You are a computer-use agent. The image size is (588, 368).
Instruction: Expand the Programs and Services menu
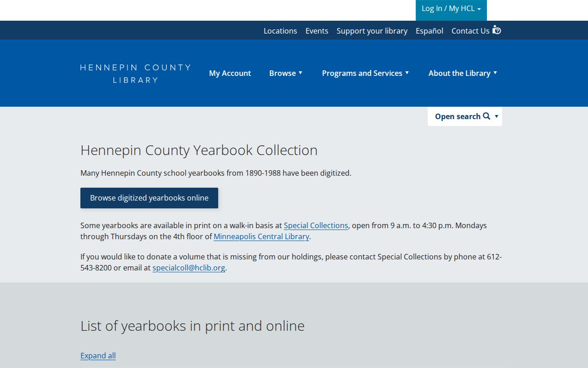point(365,73)
